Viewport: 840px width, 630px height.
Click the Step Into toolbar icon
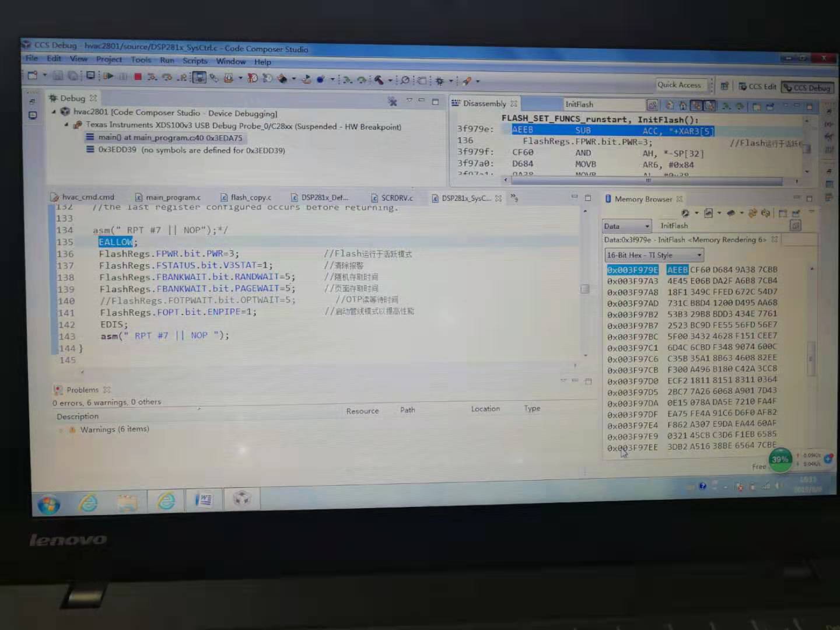152,77
